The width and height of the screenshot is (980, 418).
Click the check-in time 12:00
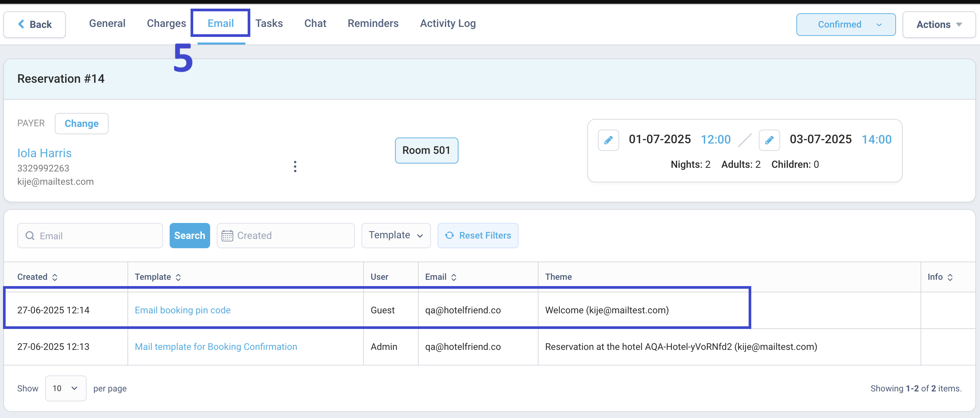click(716, 139)
